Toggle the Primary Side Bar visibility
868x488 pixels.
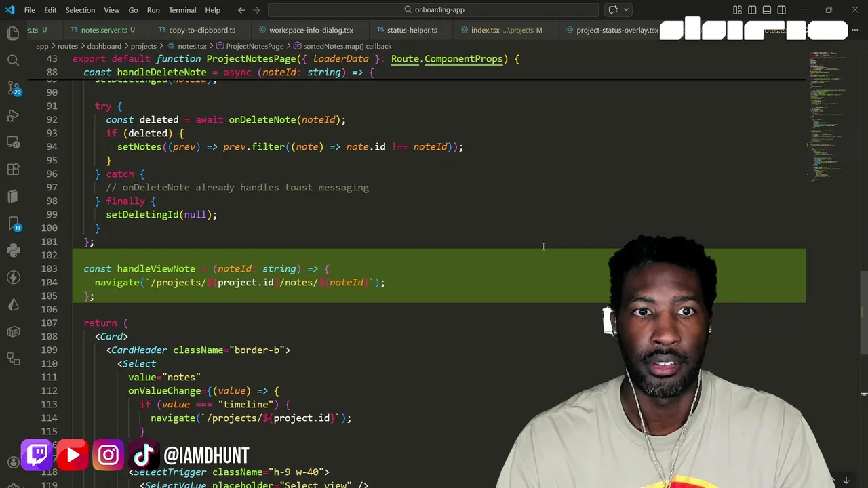752,10
